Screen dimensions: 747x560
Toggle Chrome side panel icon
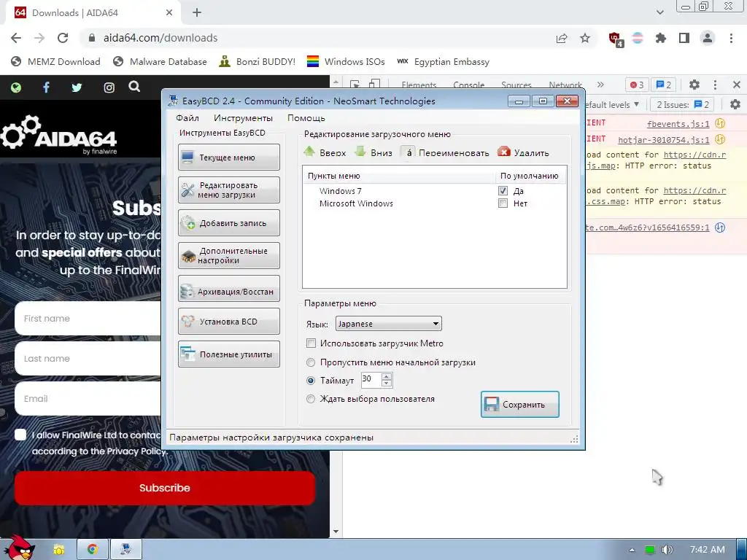point(684,38)
